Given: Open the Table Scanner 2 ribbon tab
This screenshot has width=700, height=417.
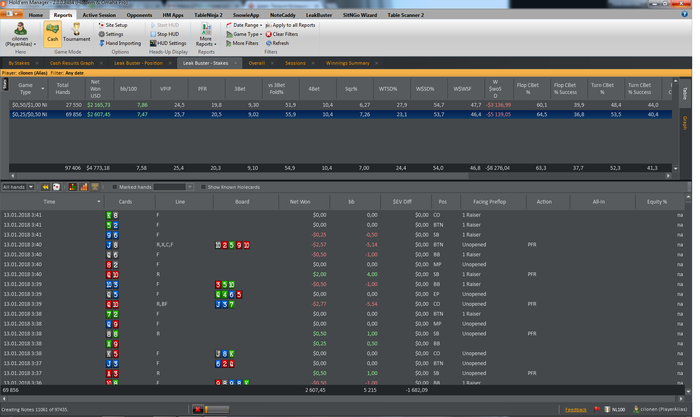Looking at the screenshot, I should (x=406, y=15).
